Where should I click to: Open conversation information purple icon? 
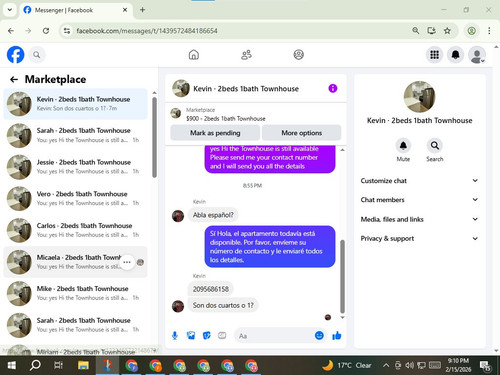pos(333,88)
